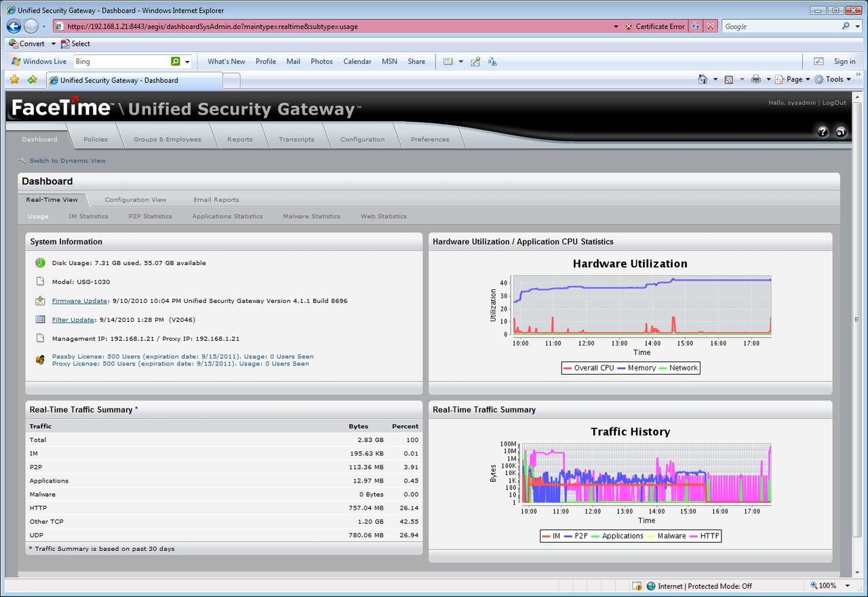Open the Malware Statistics sub-tab
The width and height of the screenshot is (868, 597).
[x=311, y=216]
